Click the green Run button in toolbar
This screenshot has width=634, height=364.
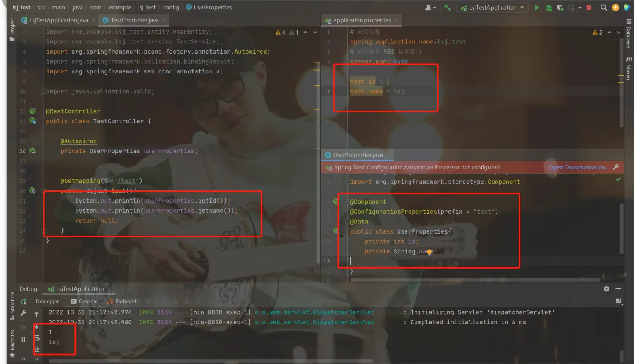(x=537, y=8)
